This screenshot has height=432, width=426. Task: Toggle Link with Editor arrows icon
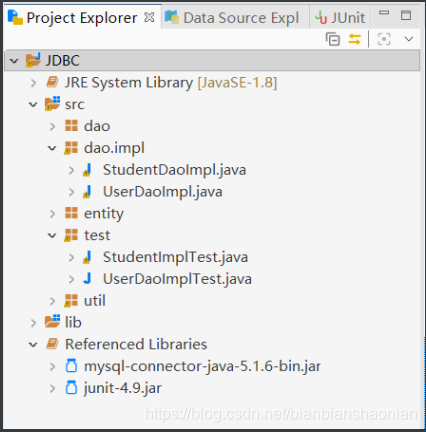pos(354,39)
